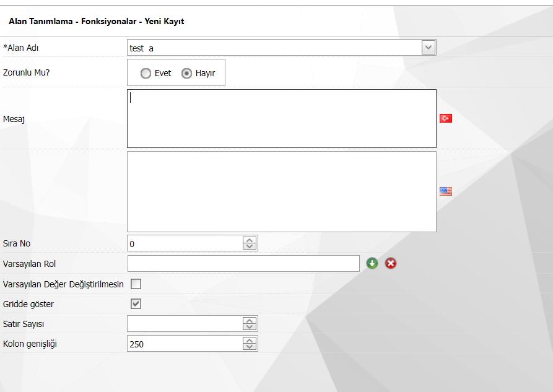Screen dimensions: 553x392
Task: Click the Alan Adı combo box field
Action: click(281, 48)
